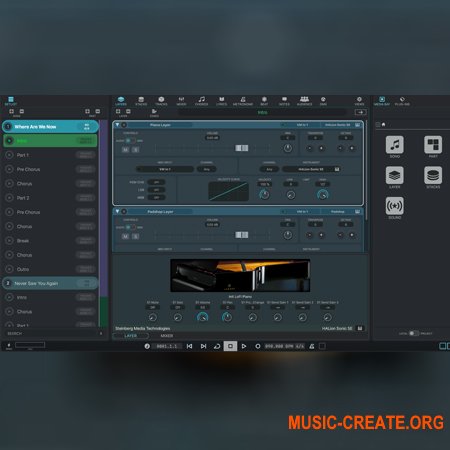Toggle Local/Project switch in Media Bay

[414, 333]
